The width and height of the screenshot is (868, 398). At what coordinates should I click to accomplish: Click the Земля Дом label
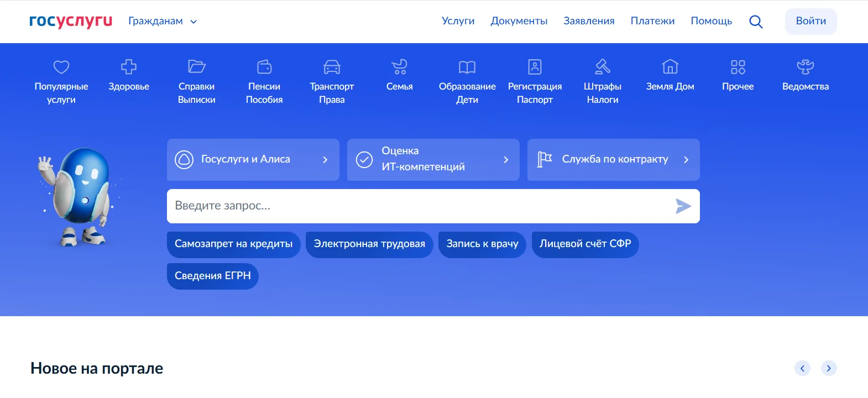[x=670, y=86]
